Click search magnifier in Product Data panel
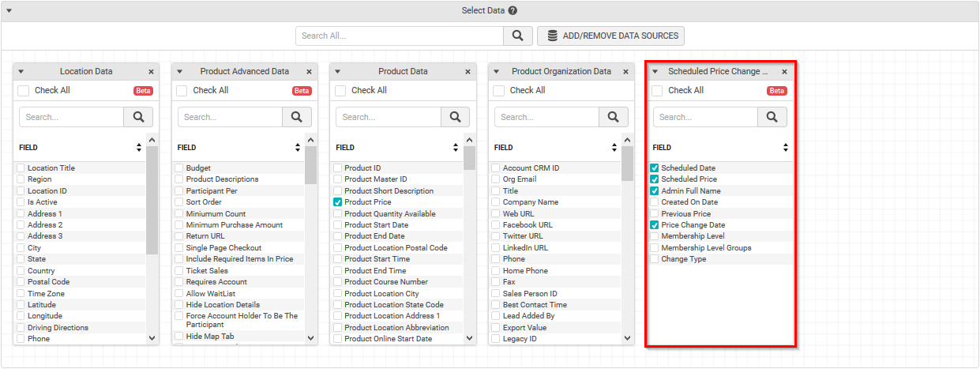980x369 pixels. (x=455, y=117)
